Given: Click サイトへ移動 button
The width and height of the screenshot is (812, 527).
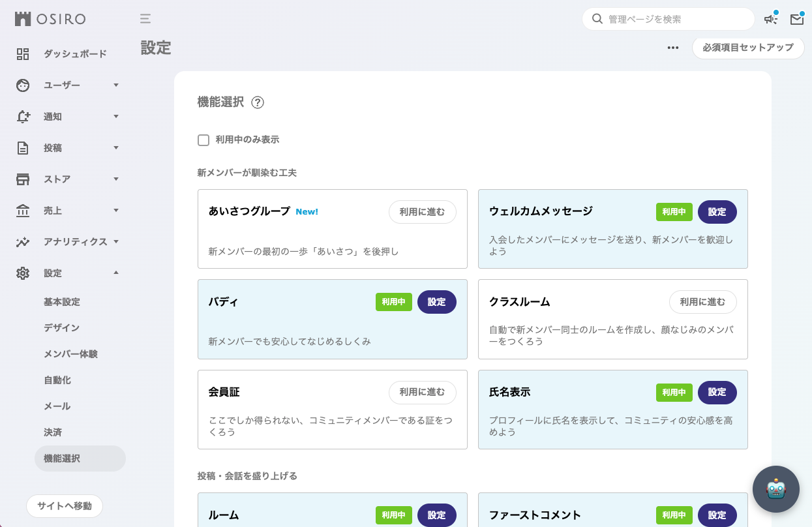Looking at the screenshot, I should click(x=65, y=505).
